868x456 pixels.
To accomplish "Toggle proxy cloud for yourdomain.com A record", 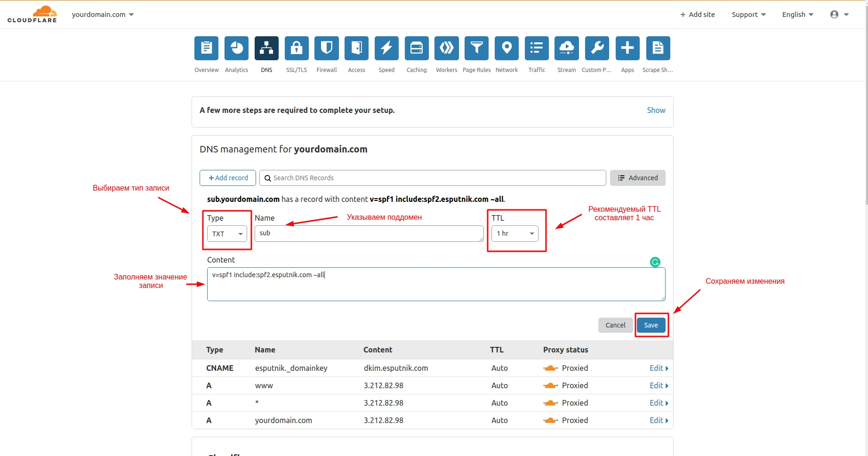I will pos(550,421).
